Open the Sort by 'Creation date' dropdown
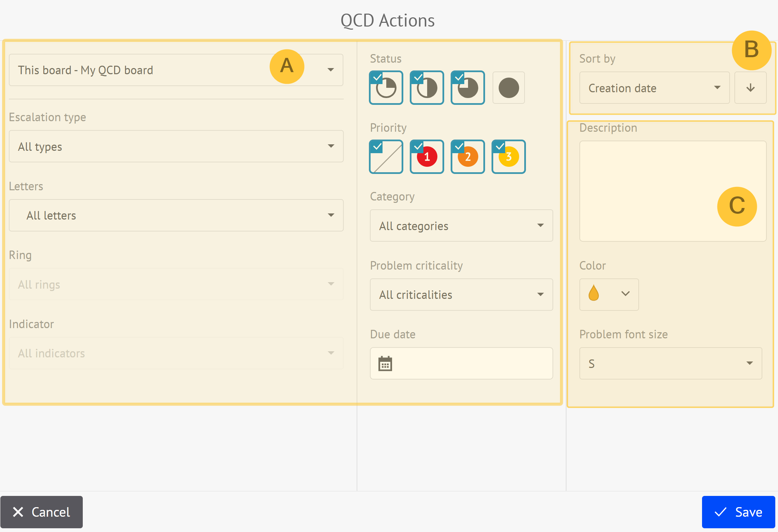Screen dimensions: 778x532 [x=654, y=88]
